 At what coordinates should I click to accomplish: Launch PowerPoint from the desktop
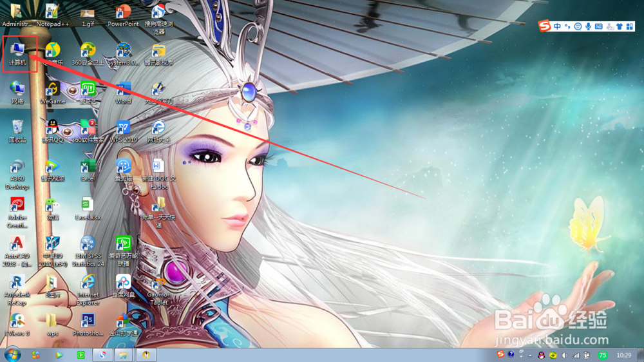pyautogui.click(x=123, y=15)
